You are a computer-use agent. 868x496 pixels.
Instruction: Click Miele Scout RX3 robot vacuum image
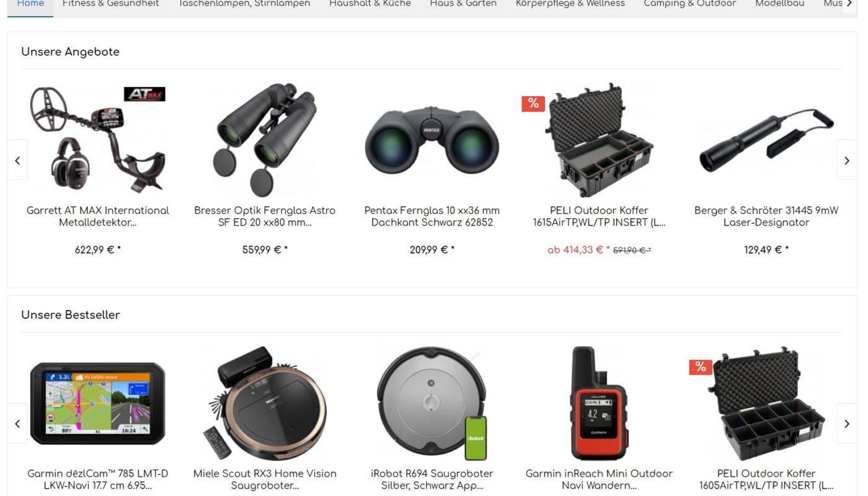coord(265,404)
